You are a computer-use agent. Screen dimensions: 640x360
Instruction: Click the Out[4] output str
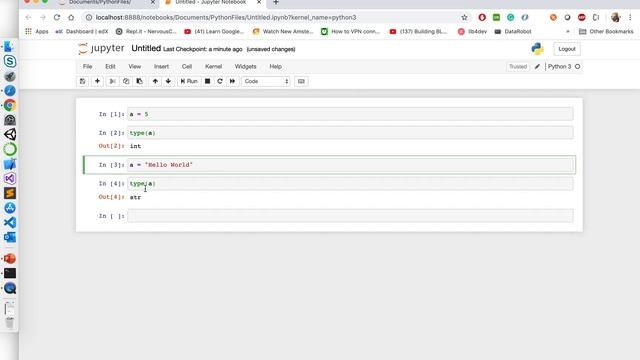pyautogui.click(x=135, y=197)
